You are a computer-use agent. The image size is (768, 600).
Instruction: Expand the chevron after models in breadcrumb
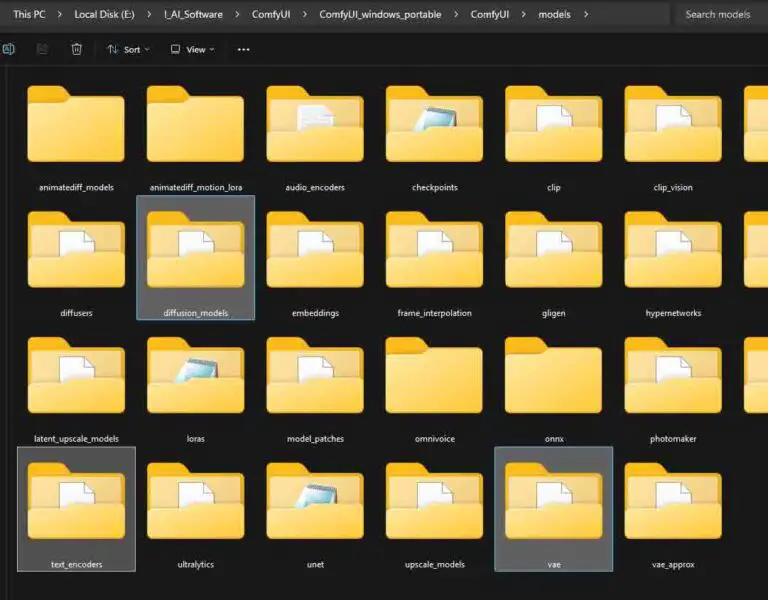click(586, 15)
